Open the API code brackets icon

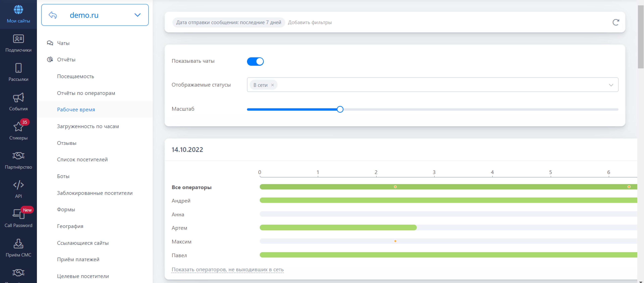(x=18, y=185)
